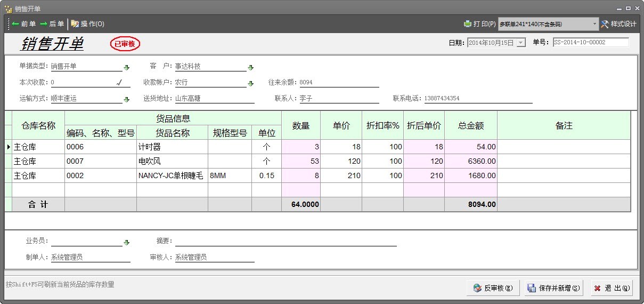The height and width of the screenshot is (304, 644).
Task: Open the 样式设计 style designer
Action: [618, 24]
